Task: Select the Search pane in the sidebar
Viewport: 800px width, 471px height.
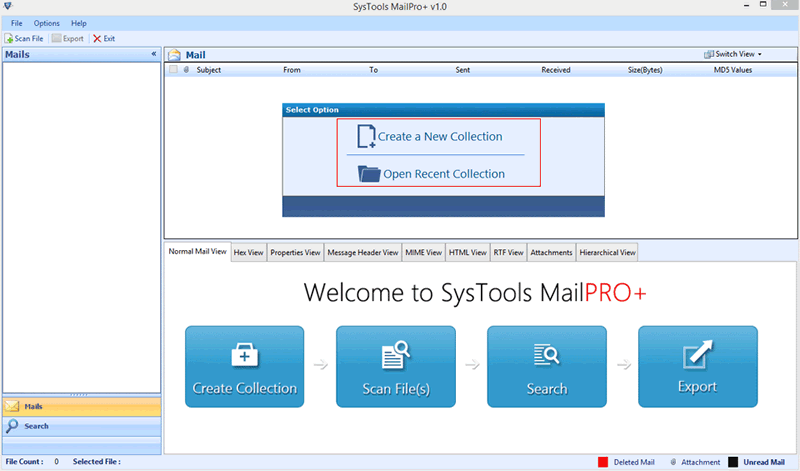Action: pyautogui.click(x=82, y=426)
